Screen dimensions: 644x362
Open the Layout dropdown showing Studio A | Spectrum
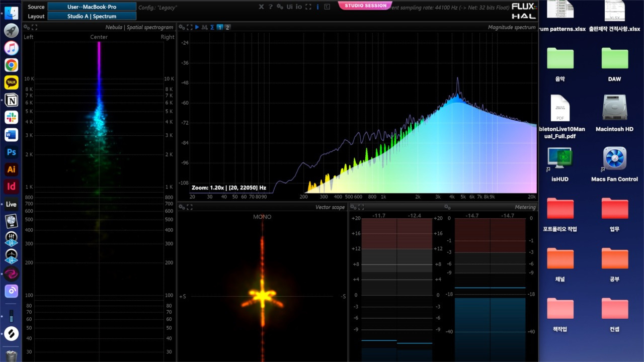[92, 16]
